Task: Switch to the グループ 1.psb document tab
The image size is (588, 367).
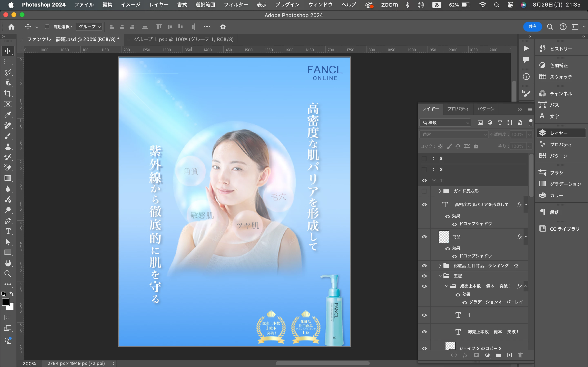Action: pos(184,39)
